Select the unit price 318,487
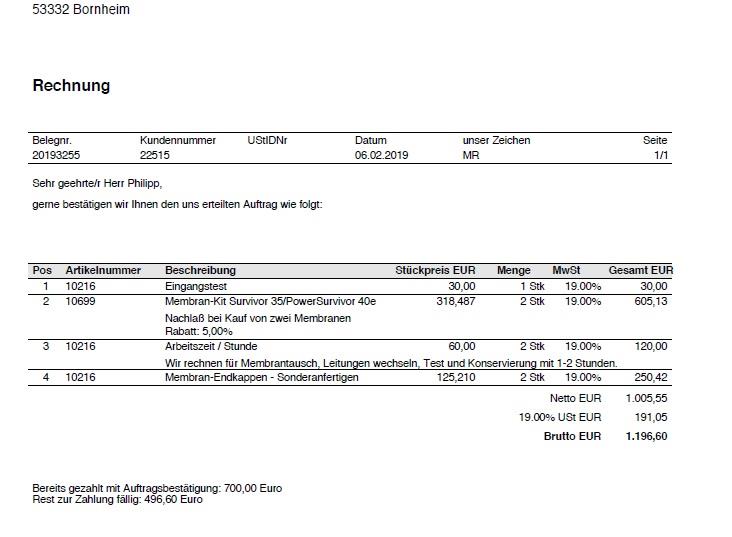732x537 pixels. [x=456, y=301]
